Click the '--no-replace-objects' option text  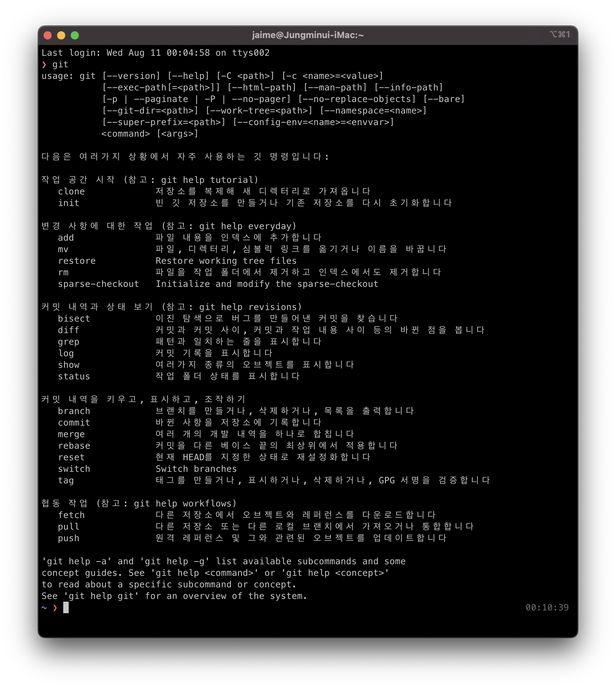(357, 99)
